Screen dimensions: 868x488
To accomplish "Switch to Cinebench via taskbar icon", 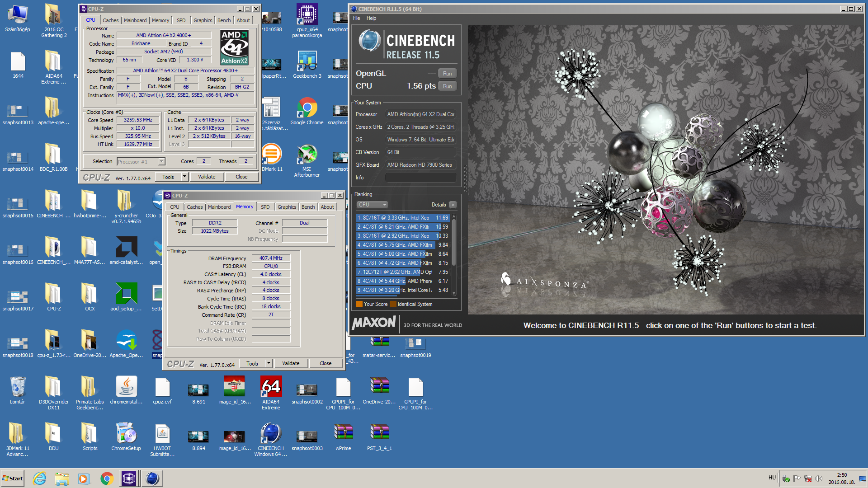I will (x=152, y=479).
